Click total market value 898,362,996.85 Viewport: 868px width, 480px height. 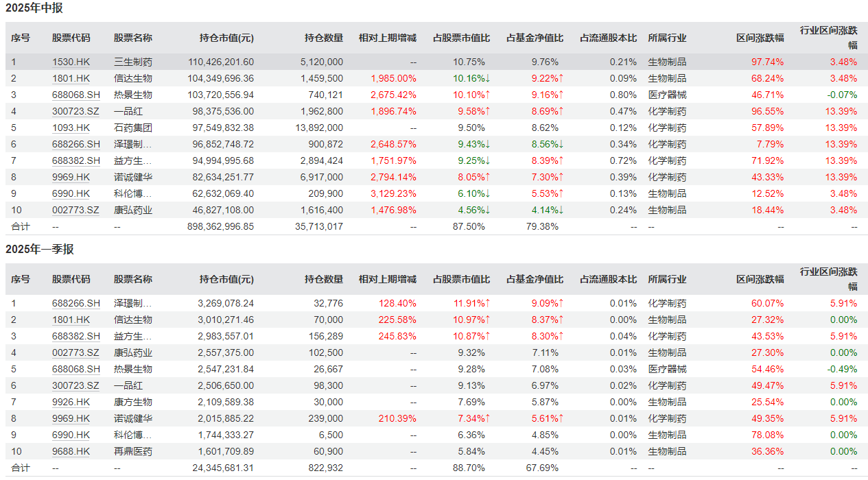(221, 226)
